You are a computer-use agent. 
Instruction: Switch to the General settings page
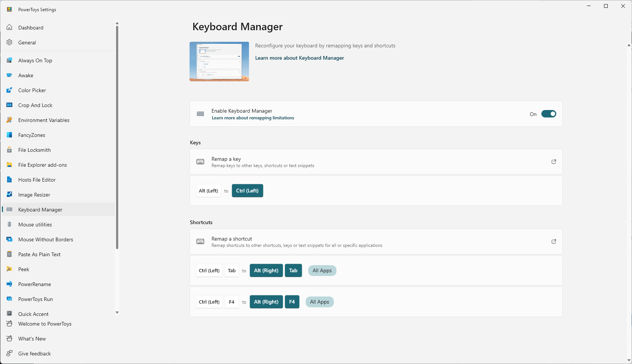[x=27, y=42]
